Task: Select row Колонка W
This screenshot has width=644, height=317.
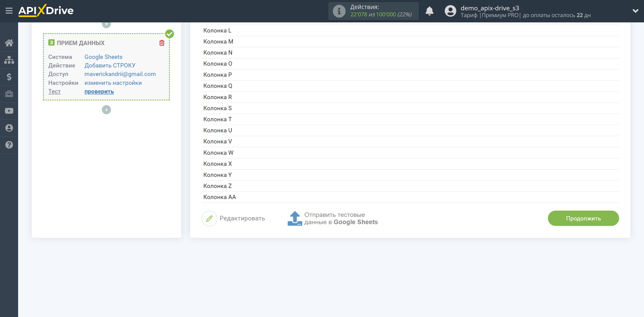Action: 410,153
